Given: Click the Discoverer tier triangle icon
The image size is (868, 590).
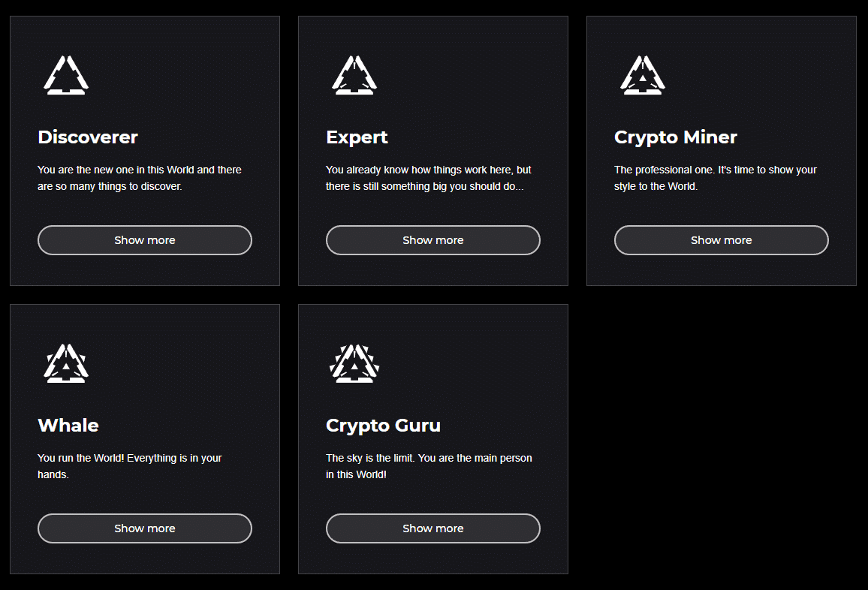Looking at the screenshot, I should 66,75.
